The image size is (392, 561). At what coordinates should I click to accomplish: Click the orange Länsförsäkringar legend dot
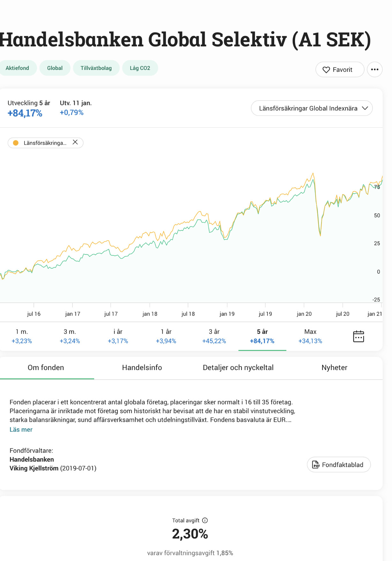tap(16, 143)
